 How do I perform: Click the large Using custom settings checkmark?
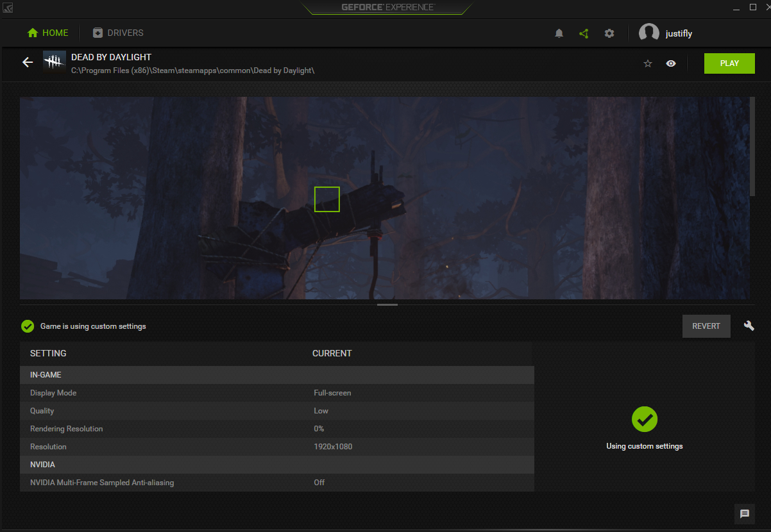pyautogui.click(x=645, y=419)
